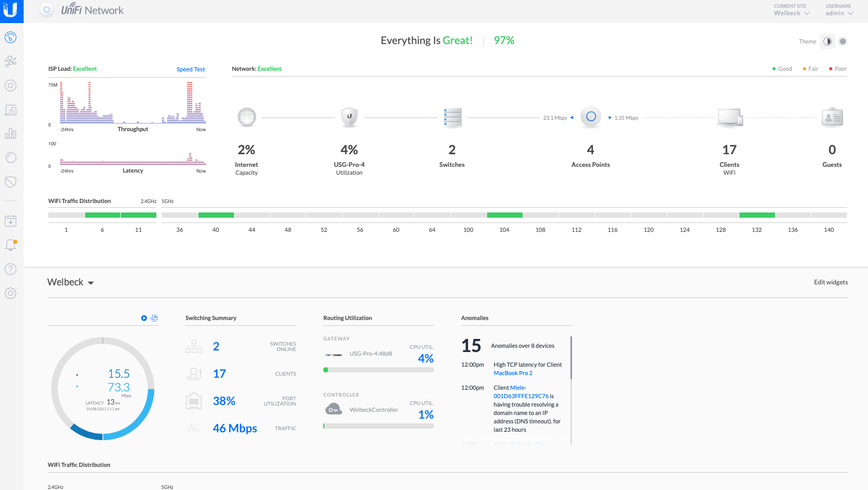Click the 38% port utilization value
868x490 pixels.
point(224,401)
